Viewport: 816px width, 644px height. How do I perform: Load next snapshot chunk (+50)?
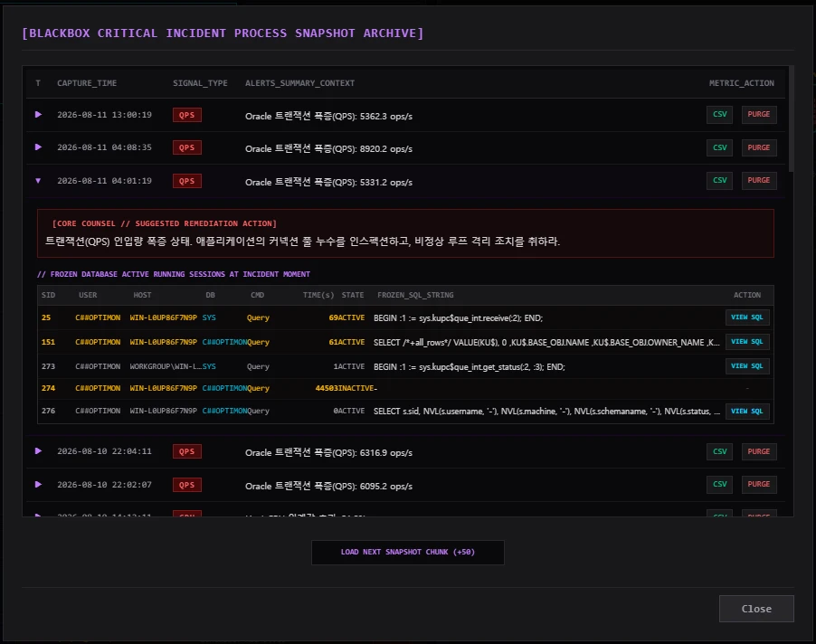(x=407, y=552)
